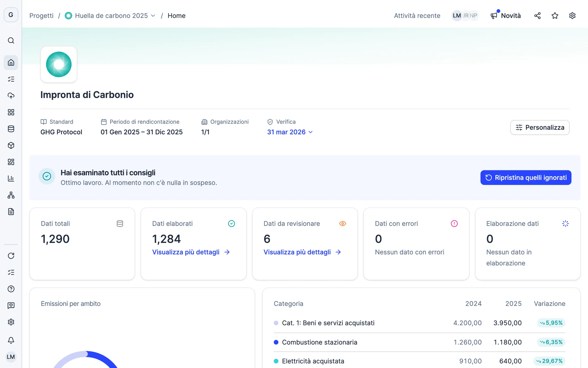Open the cloud upload icon in sidebar

click(x=11, y=96)
